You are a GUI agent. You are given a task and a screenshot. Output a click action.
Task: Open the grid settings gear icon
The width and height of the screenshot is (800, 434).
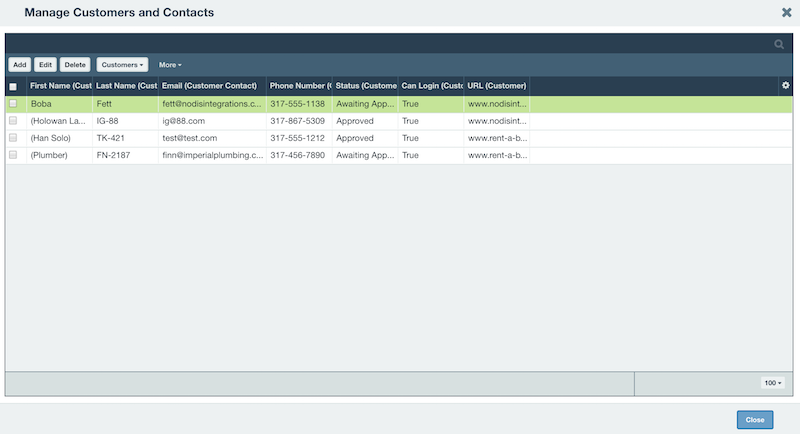click(786, 86)
